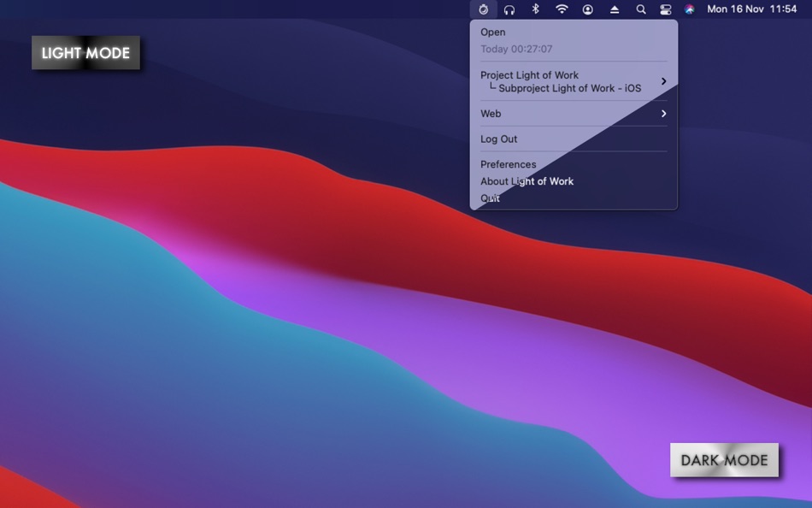This screenshot has height=508, width=812.
Task: Choose Log Out in the menu
Action: pos(498,139)
